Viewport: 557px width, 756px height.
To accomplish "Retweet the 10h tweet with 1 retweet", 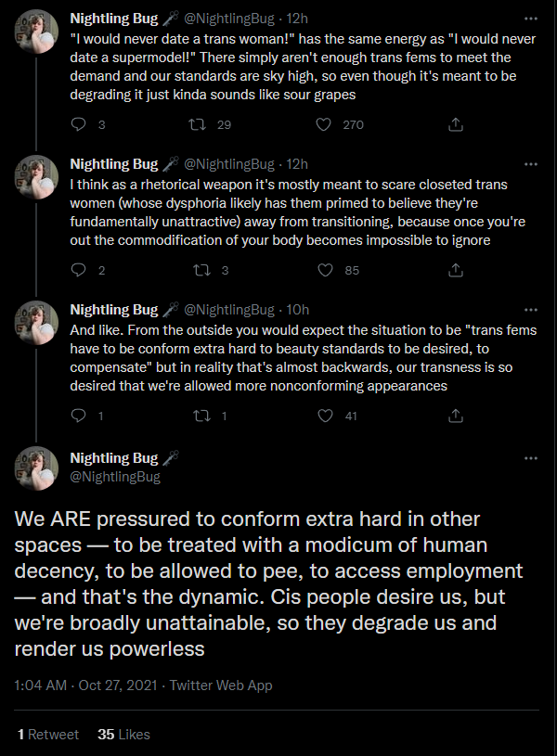I will (201, 416).
